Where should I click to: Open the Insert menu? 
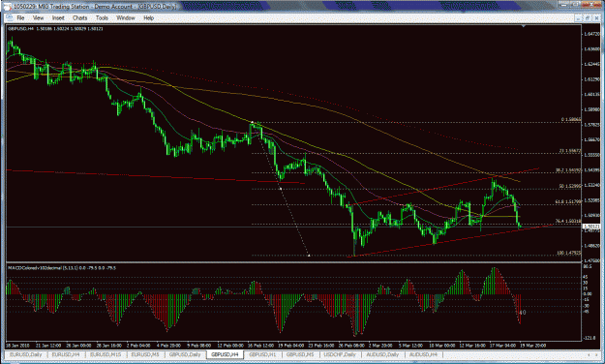[x=58, y=17]
